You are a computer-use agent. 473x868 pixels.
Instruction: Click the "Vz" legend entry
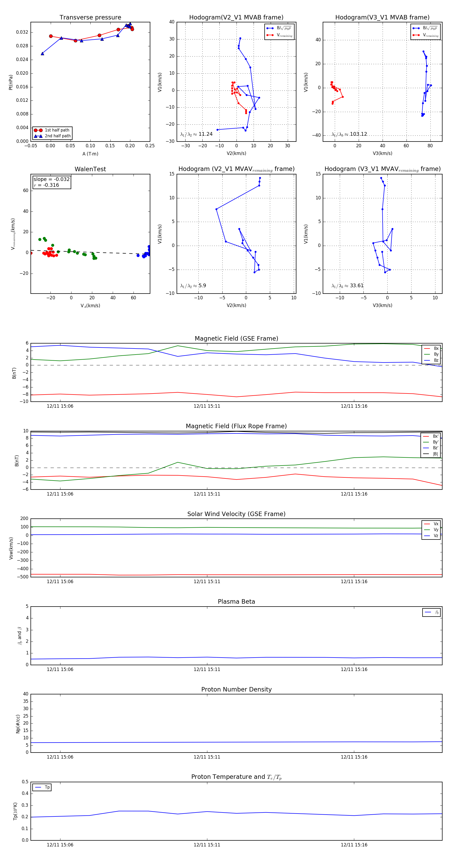point(431,536)
